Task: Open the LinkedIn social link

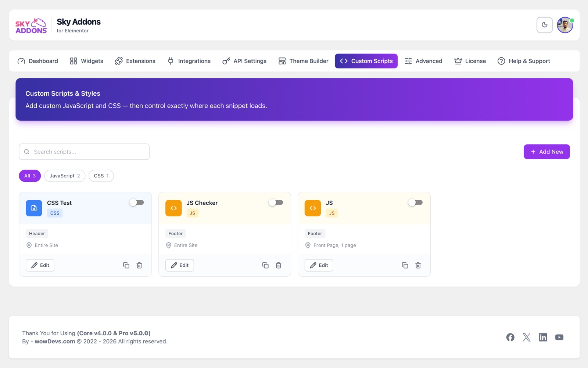Action: (x=543, y=337)
